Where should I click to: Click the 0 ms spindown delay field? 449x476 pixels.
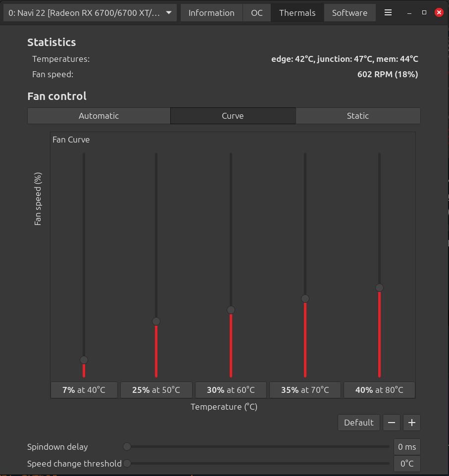(407, 447)
